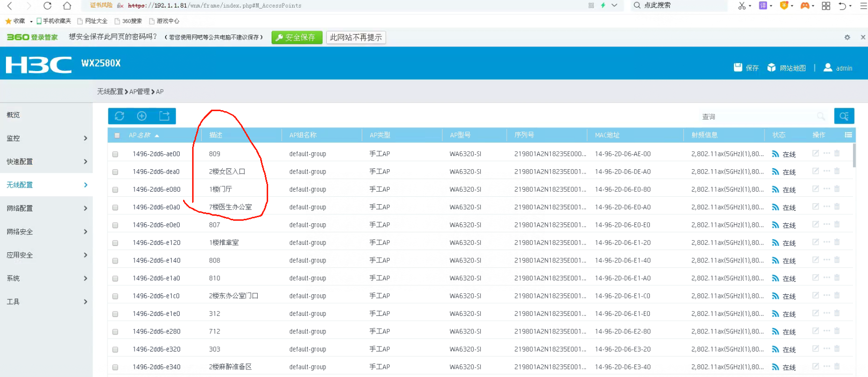Expand the 工具 sidebar menu arrow
868x377 pixels.
click(x=86, y=301)
